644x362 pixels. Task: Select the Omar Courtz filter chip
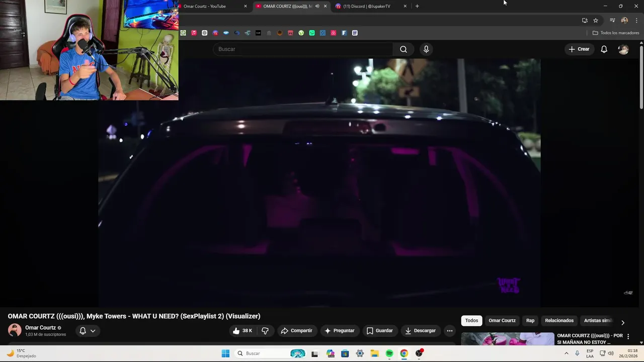(502, 321)
